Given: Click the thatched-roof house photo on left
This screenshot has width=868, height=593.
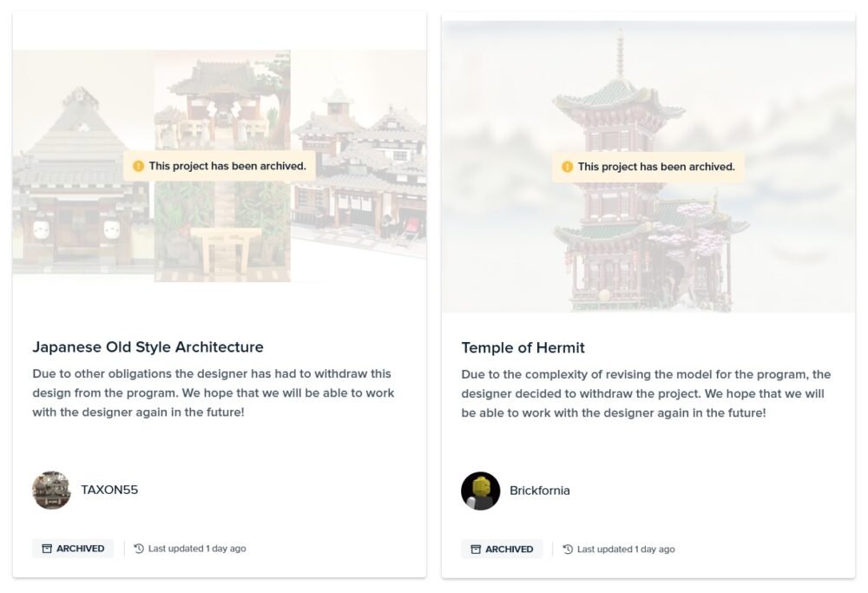Looking at the screenshot, I should coord(83,161).
